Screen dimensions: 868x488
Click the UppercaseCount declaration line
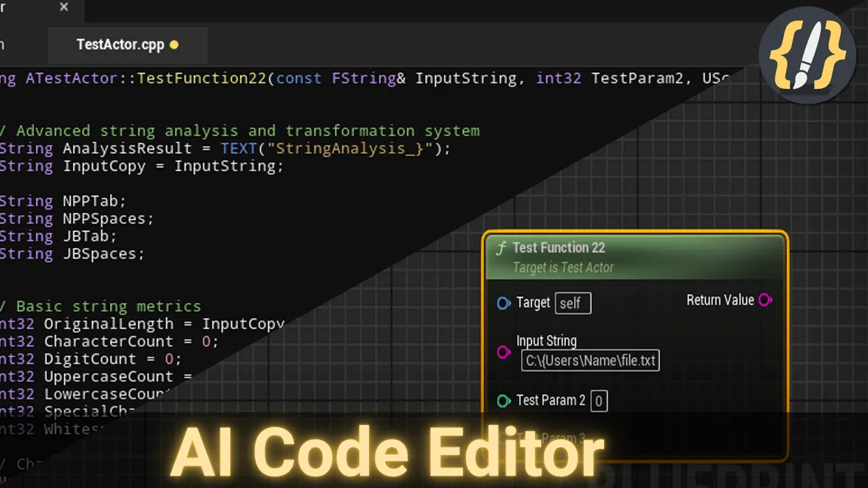96,377
